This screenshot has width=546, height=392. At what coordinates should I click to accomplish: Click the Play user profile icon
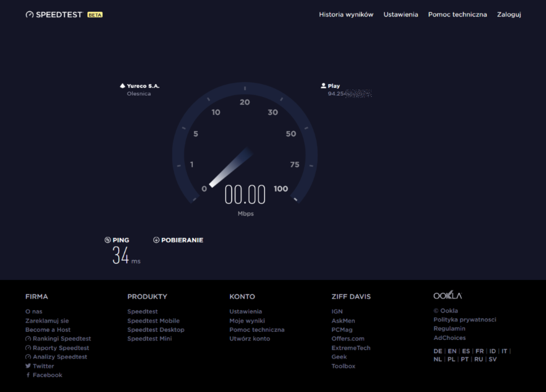tap(323, 86)
